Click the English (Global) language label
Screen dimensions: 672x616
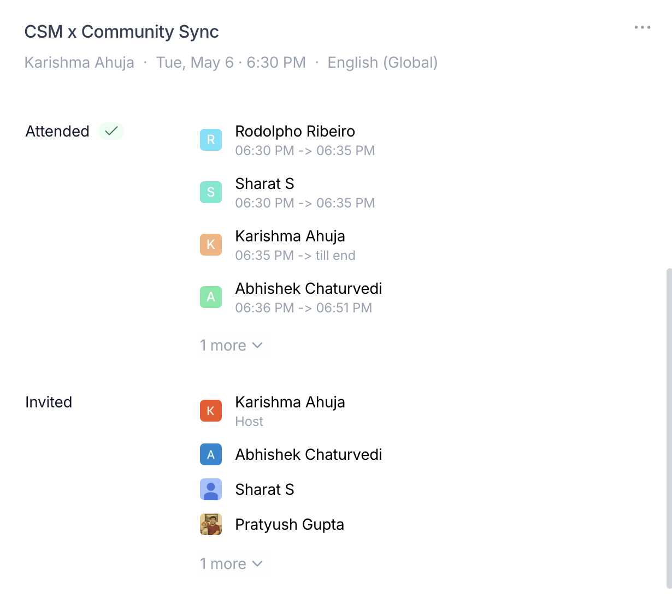[382, 63]
